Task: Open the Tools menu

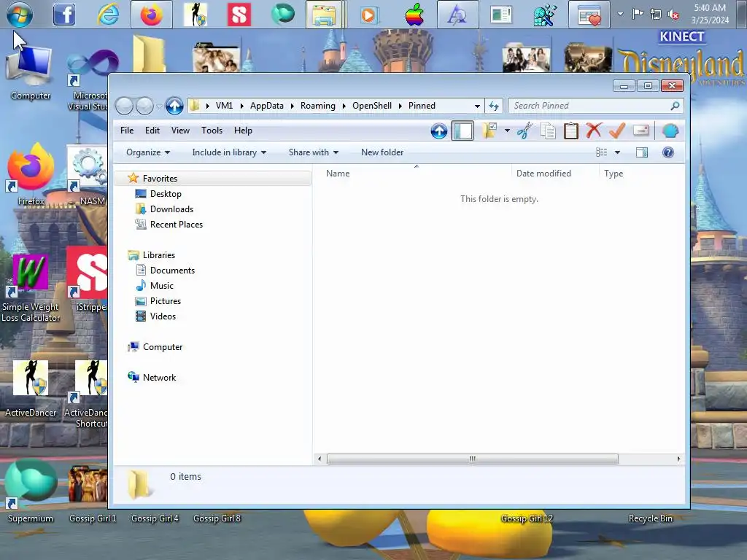Action: tap(212, 131)
